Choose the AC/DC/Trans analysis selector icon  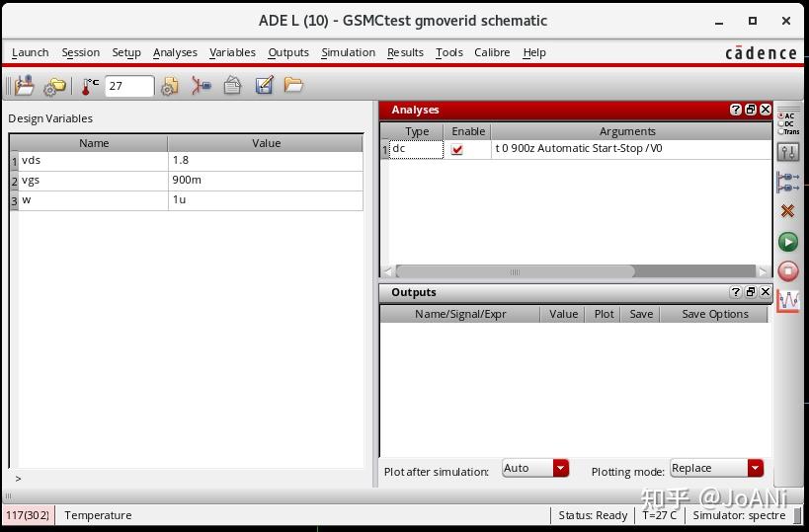pyautogui.click(x=788, y=123)
